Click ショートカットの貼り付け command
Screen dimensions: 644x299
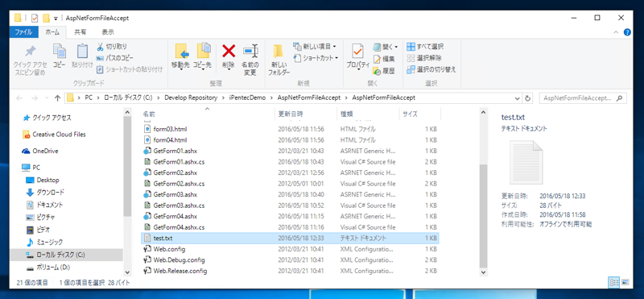(x=130, y=69)
